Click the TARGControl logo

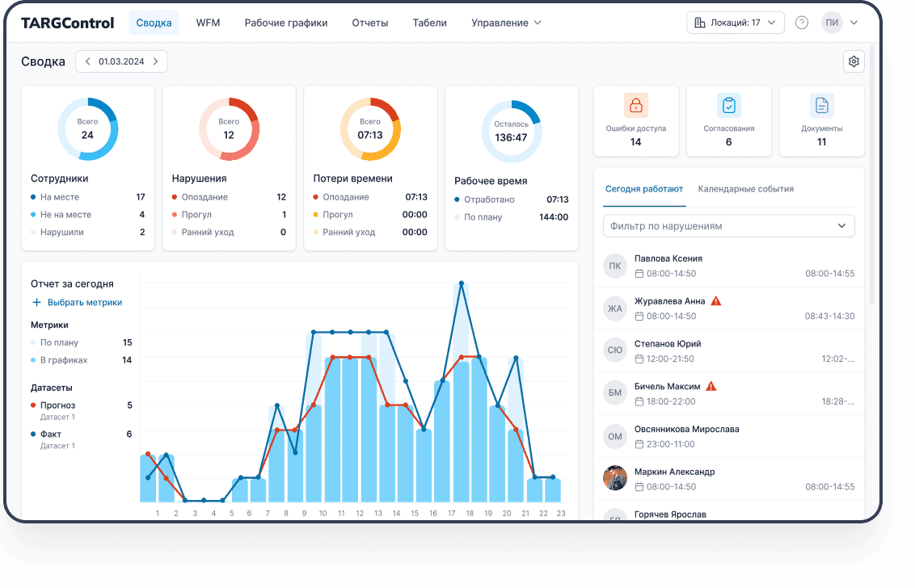[68, 23]
